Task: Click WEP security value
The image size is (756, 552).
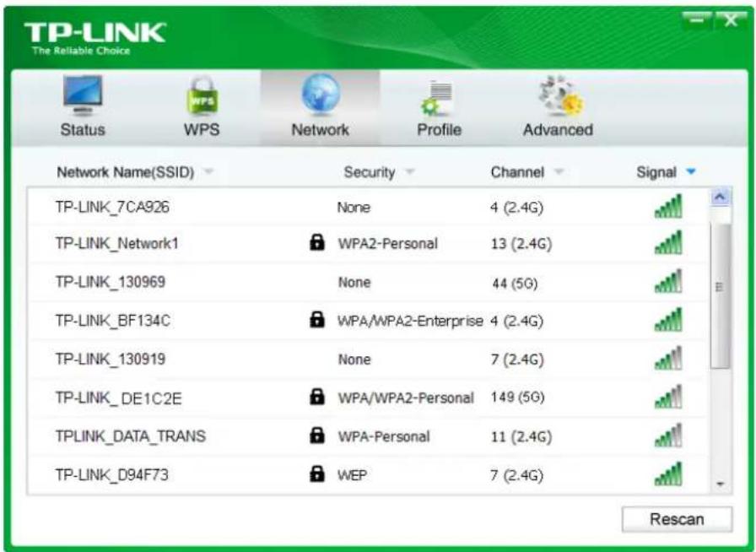Action: [x=352, y=475]
